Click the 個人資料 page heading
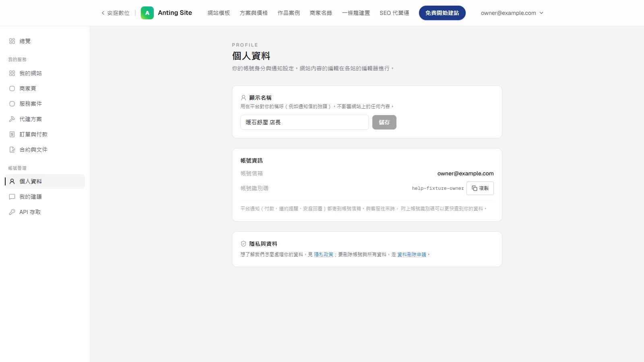The image size is (644, 362). (x=251, y=56)
